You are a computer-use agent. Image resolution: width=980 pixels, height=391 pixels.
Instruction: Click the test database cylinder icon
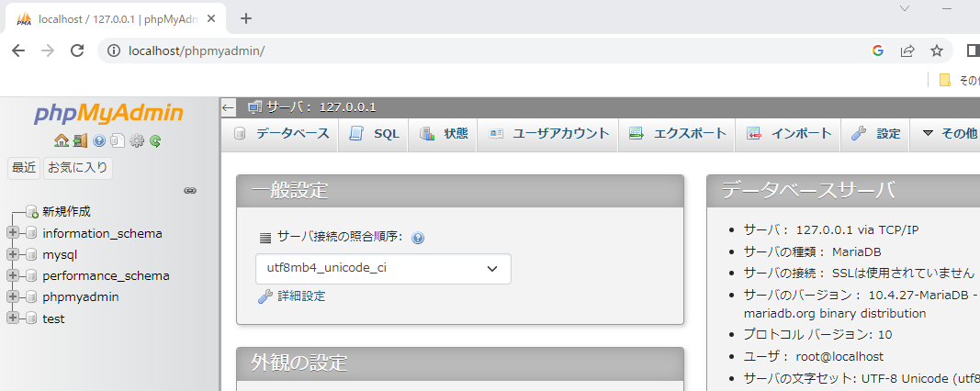pyautogui.click(x=31, y=318)
